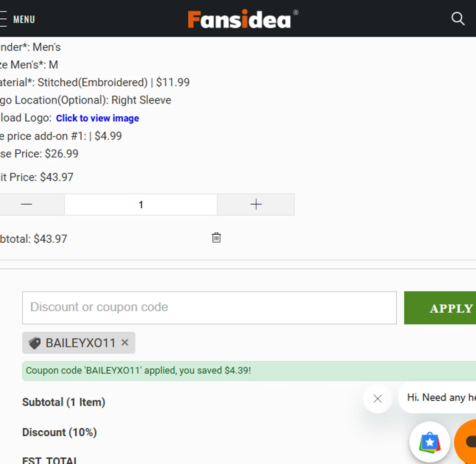
Task: Click the discount or coupon code field
Action: (x=209, y=307)
